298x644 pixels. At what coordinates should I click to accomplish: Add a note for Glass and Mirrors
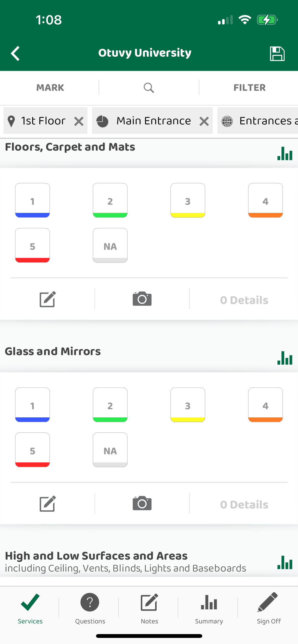(x=48, y=503)
